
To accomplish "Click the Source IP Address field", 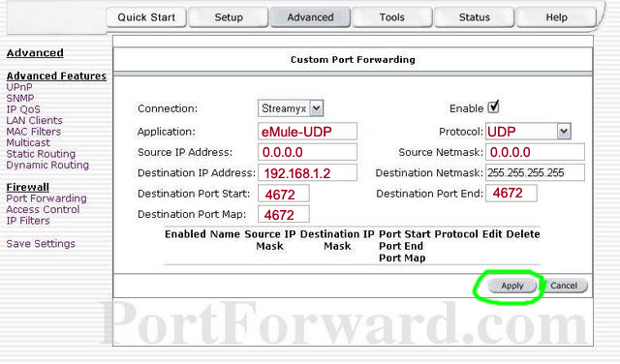I will (x=308, y=152).
